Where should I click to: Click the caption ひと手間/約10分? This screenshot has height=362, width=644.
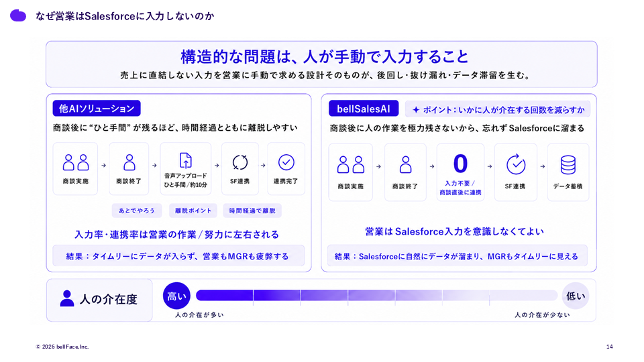(x=186, y=185)
